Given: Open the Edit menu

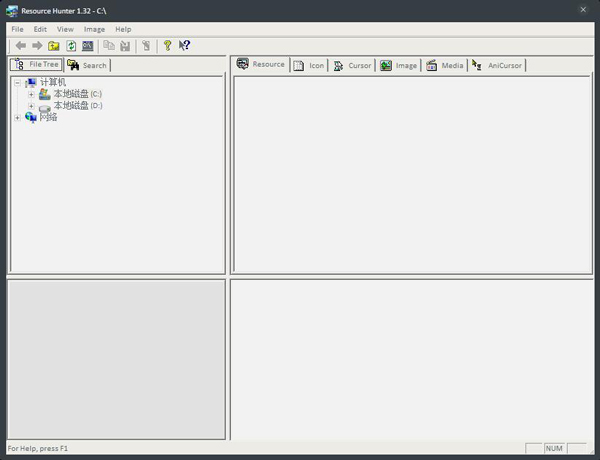Looking at the screenshot, I should pos(40,29).
